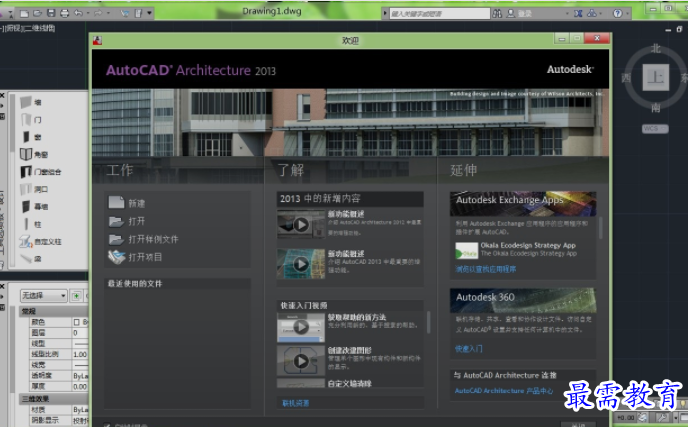Open the WCS dropdown below ViewCube
This screenshot has width=688, height=427.
655,129
